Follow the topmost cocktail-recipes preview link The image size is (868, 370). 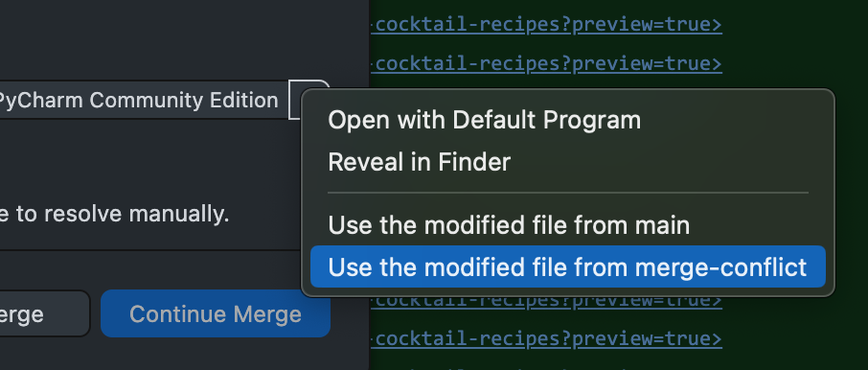tap(548, 24)
